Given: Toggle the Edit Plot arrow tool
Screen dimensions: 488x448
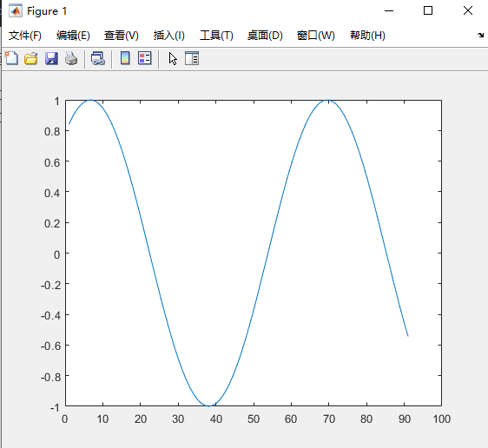Looking at the screenshot, I should coord(173,58).
